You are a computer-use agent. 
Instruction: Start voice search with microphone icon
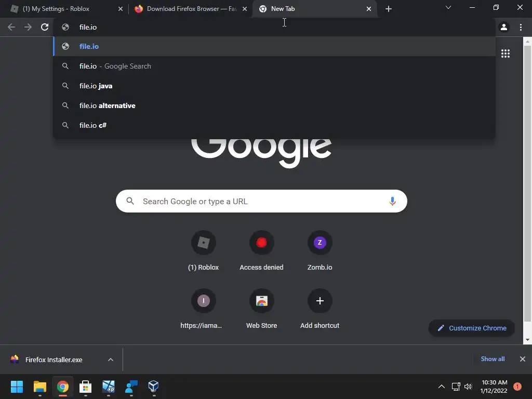tap(392, 201)
